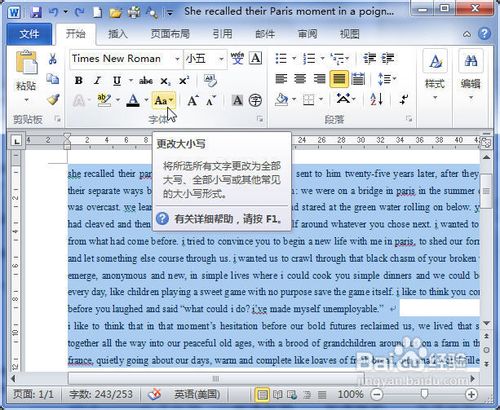Image resolution: width=500 pixels, height=410 pixels.
Task: Expand underline style dropdown arrow
Action: coord(131,80)
